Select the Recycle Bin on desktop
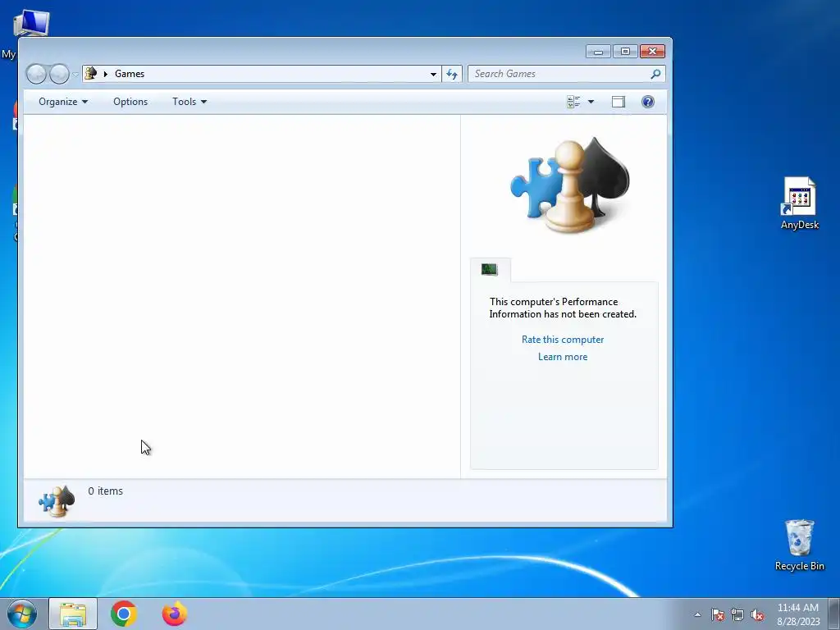This screenshot has width=840, height=630. click(x=799, y=545)
